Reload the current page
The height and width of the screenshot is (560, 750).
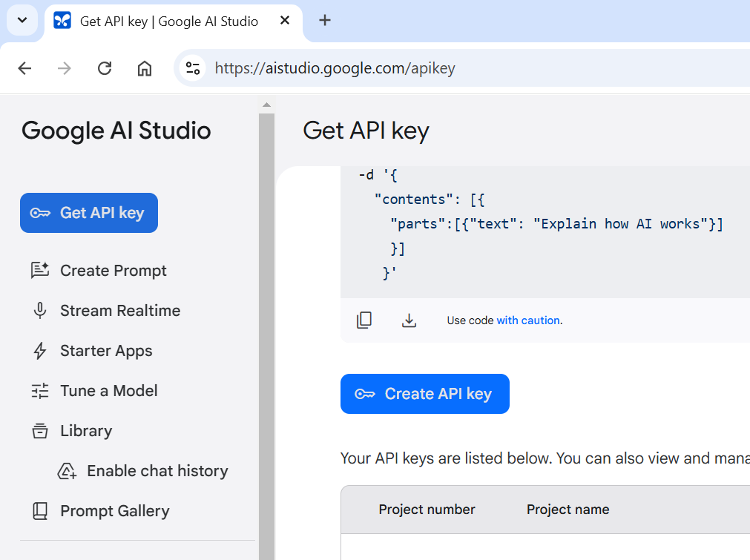click(x=105, y=68)
